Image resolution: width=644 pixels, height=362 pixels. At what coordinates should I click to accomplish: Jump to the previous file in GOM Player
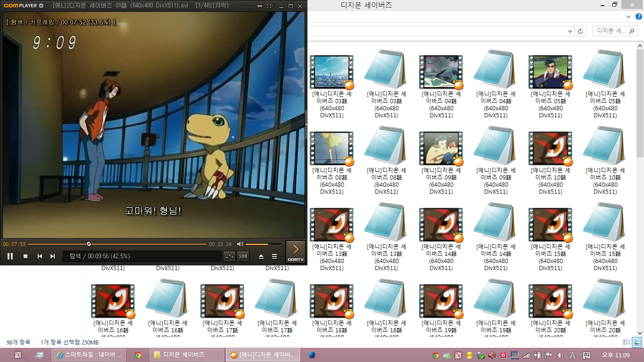(40, 256)
